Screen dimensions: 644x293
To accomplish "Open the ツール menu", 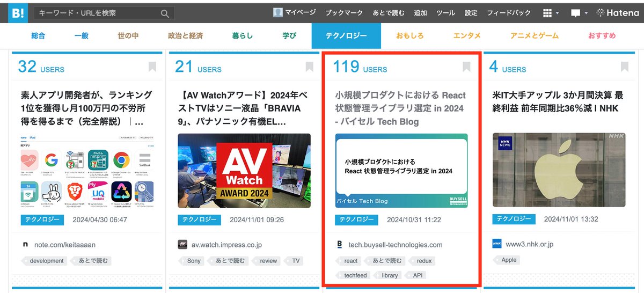I will tap(446, 12).
